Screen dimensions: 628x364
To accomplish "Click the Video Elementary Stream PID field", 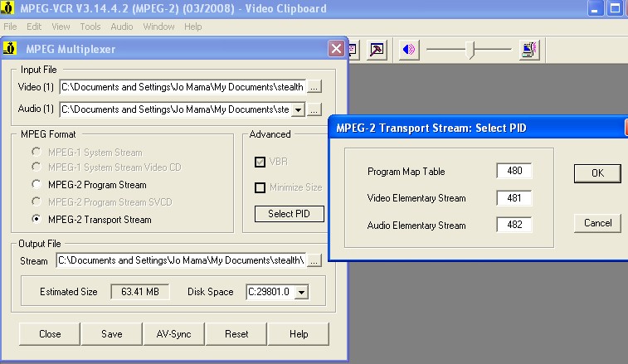I will point(514,198).
